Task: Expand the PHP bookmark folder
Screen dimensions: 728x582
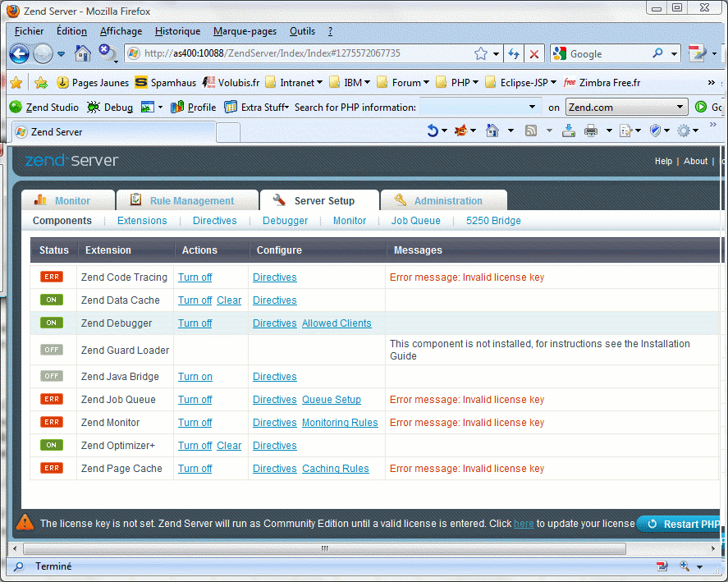Action: point(457,83)
